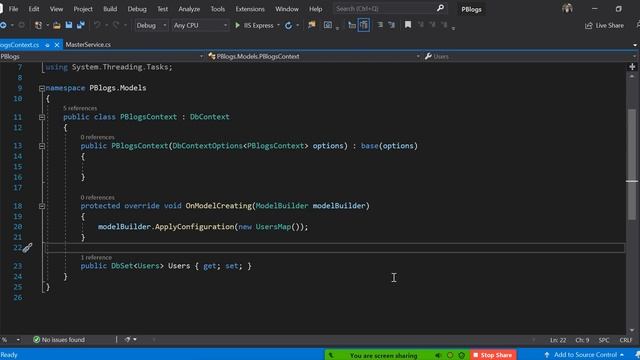This screenshot has width=640, height=360.
Task: Click the split editor plus icon
Action: (x=632, y=67)
